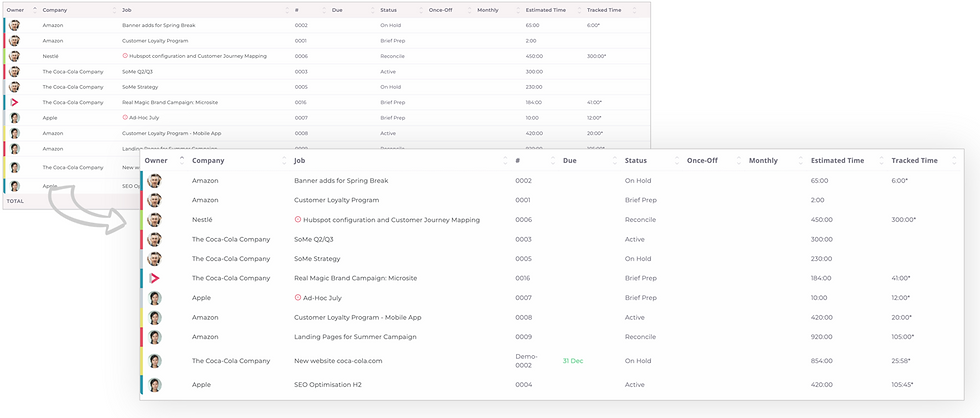Toggle sort arrows on Owner column in enlarged table

(x=181, y=160)
